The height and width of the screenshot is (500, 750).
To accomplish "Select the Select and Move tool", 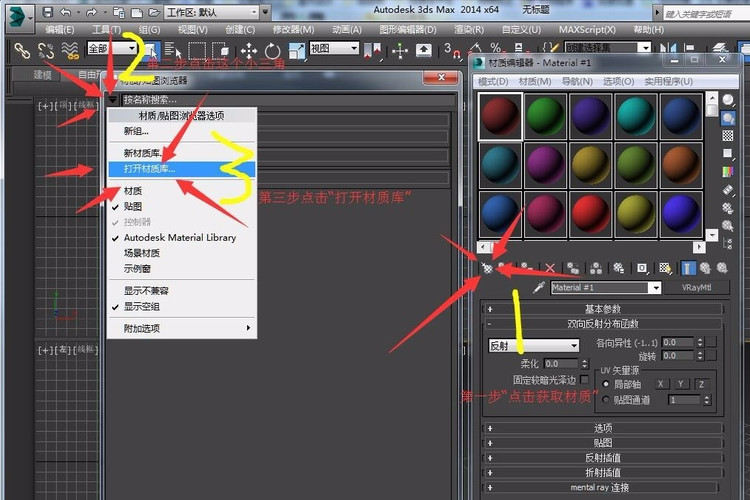I will pos(249,50).
